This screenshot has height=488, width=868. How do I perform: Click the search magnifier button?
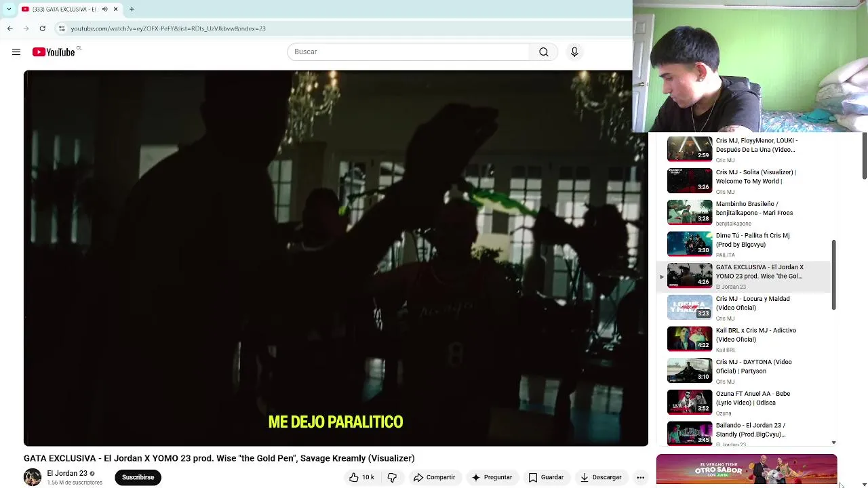[544, 52]
